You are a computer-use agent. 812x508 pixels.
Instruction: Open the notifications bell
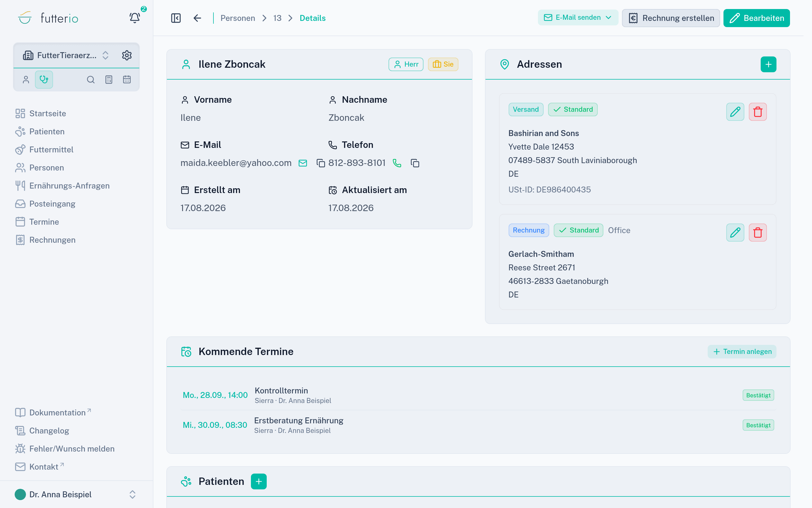tap(134, 18)
